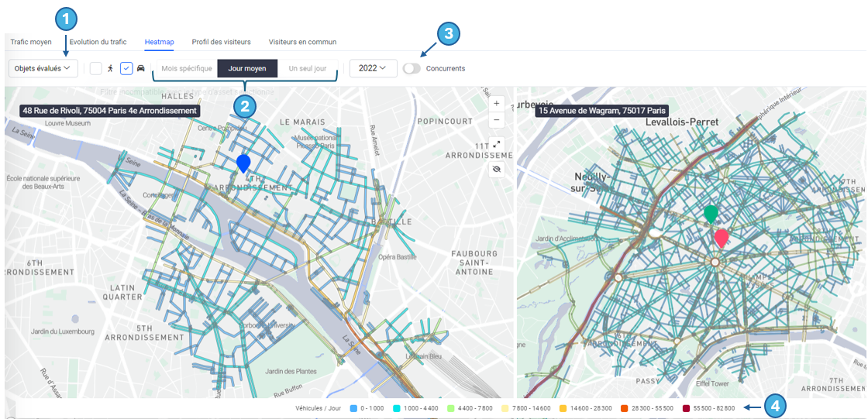
Task: Select the Mois spécifique option
Action: click(x=187, y=68)
